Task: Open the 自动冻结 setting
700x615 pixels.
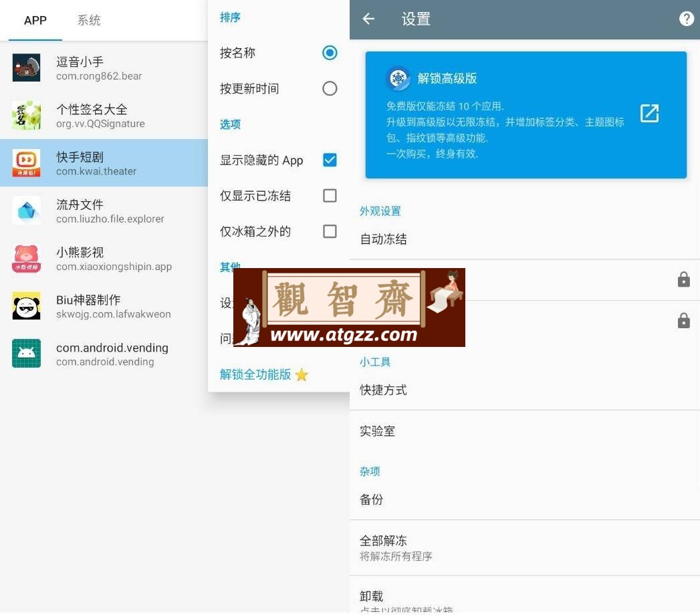Action: pyautogui.click(x=525, y=239)
